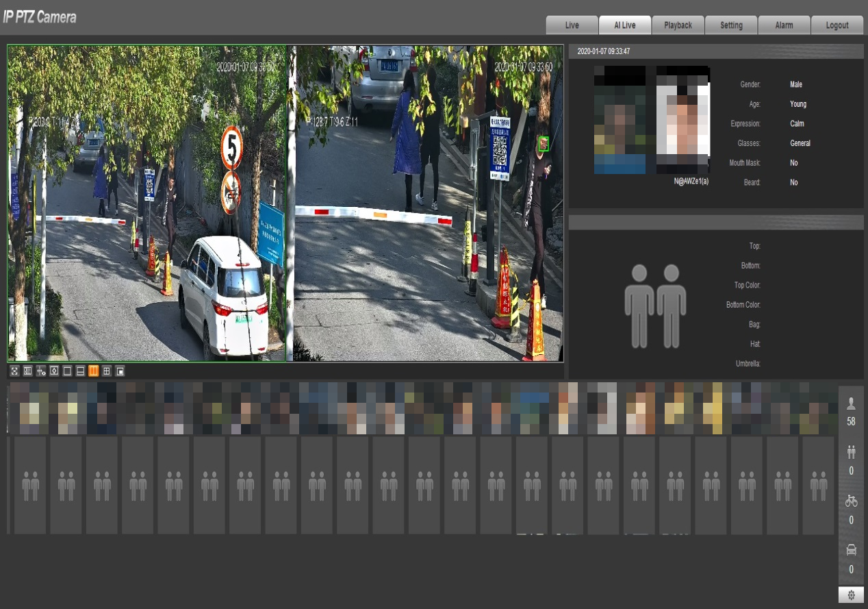Select the wide-angle video pane with the speed limit sign
Image resolution: width=868 pixels, height=609 pixels.
(x=146, y=203)
